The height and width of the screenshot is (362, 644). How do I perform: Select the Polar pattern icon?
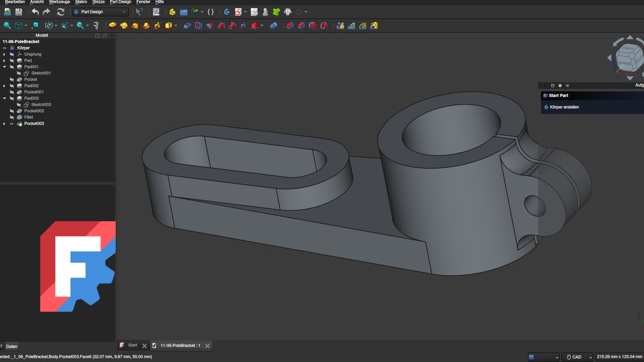[x=362, y=25]
